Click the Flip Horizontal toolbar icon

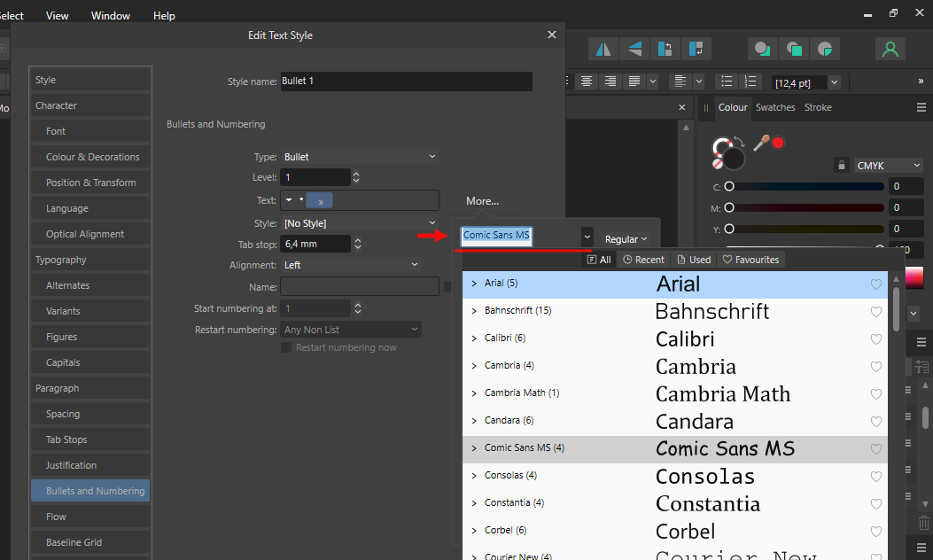[x=603, y=49]
